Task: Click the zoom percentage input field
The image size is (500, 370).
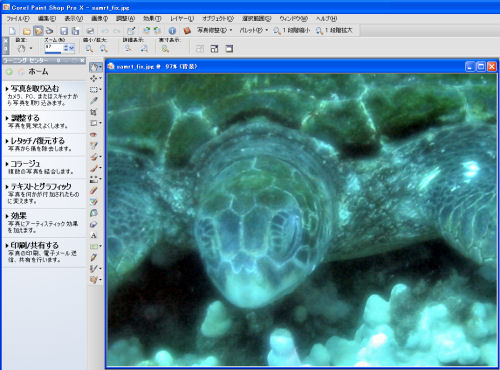Action: point(53,48)
